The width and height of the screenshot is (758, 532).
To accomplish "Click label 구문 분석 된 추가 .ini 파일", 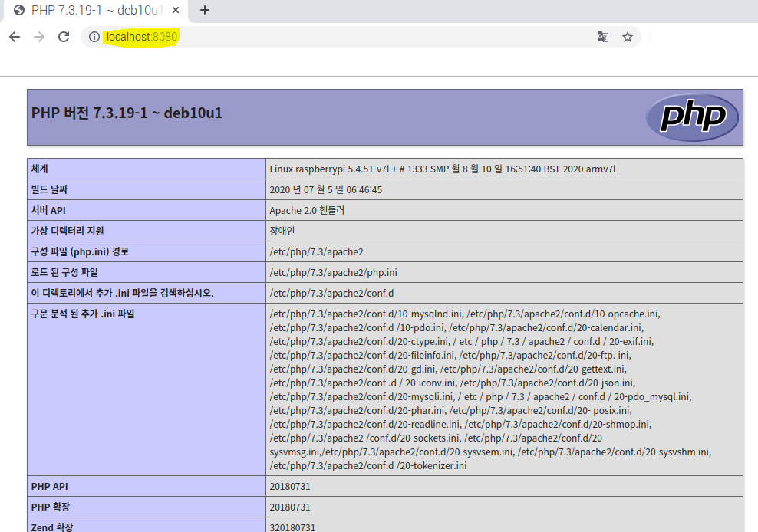I will pyautogui.click(x=83, y=314).
